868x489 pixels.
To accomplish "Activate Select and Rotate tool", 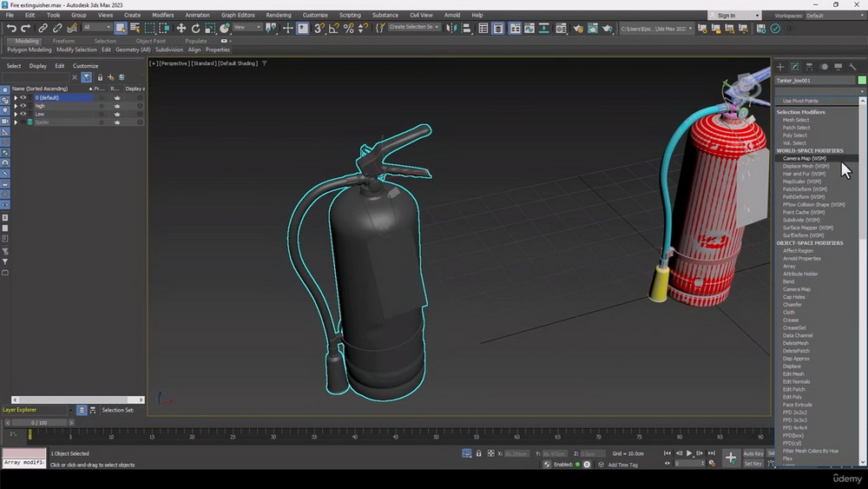I will (195, 29).
